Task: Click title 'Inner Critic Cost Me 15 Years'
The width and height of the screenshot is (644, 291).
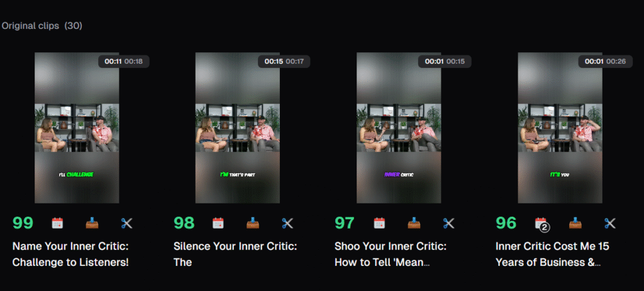Action: tap(552, 254)
